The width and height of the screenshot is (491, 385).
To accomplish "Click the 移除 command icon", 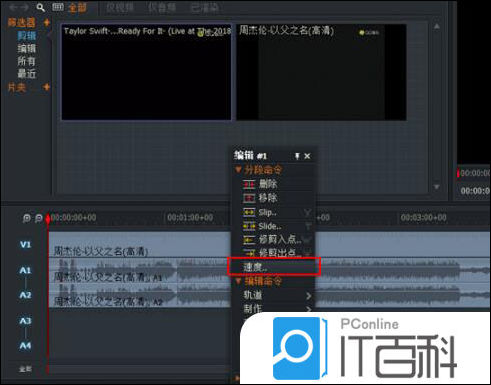I will click(x=249, y=198).
